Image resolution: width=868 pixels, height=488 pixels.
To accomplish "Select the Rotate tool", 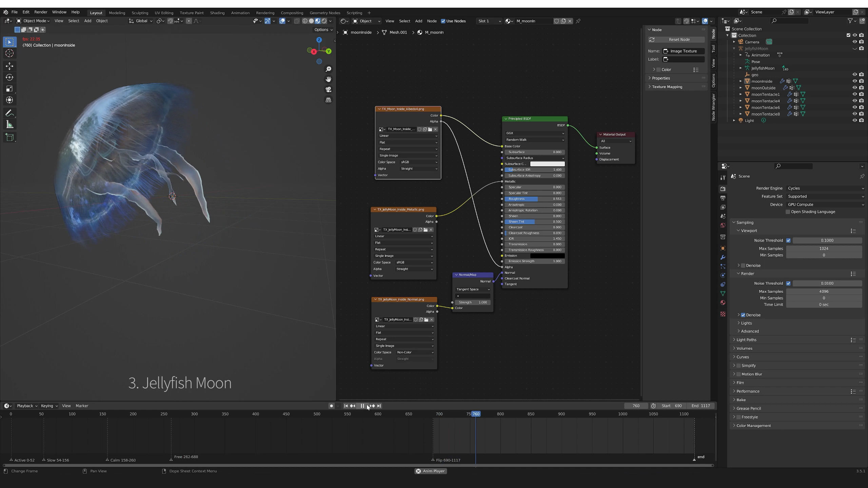I will coord(9,77).
